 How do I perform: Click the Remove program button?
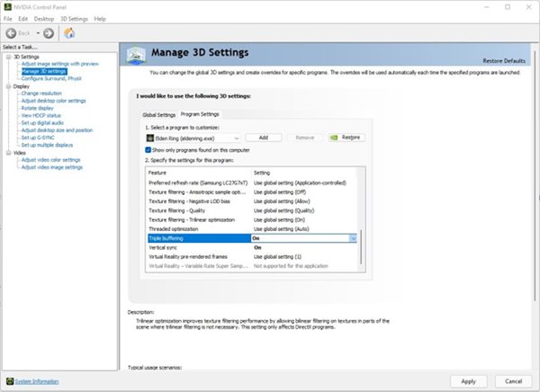[305, 138]
